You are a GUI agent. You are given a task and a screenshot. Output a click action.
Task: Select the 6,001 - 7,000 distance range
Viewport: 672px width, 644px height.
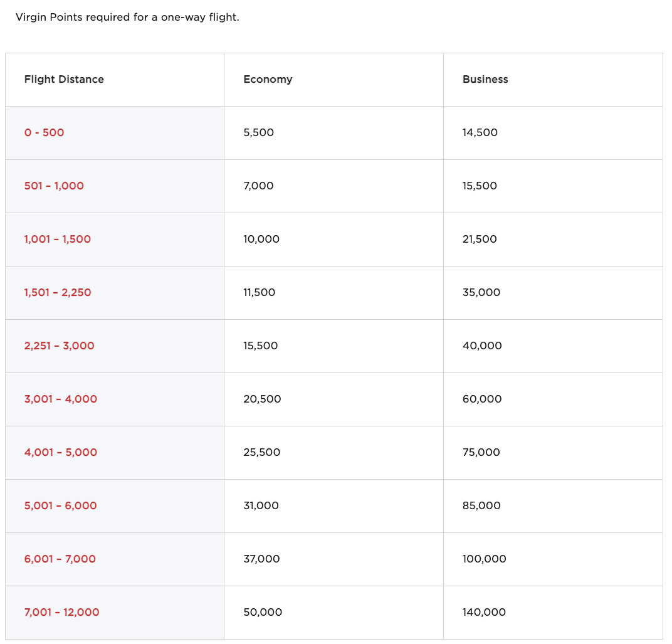pos(60,559)
